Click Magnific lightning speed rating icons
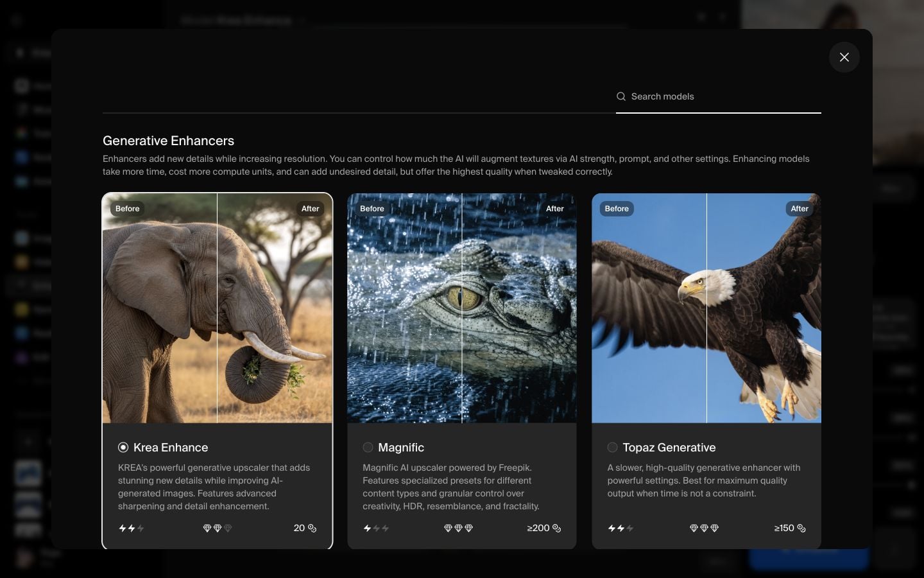 (x=376, y=529)
